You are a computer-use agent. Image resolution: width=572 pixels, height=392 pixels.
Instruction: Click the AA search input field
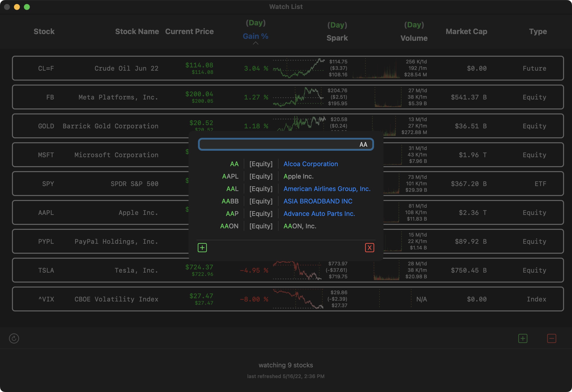tap(286, 144)
